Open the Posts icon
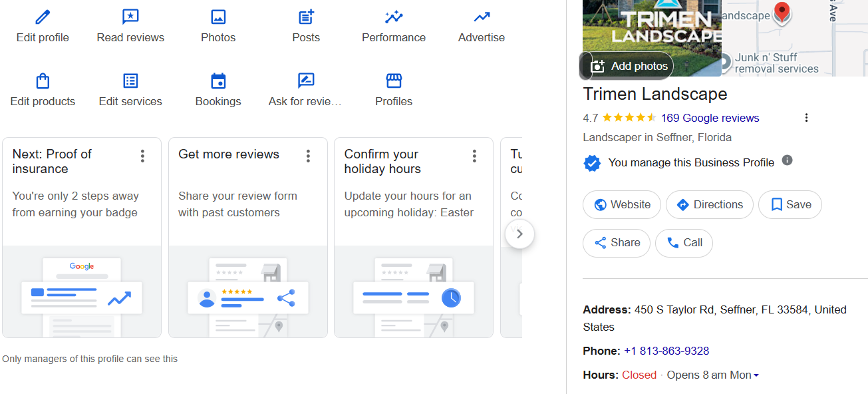868x394 pixels. (306, 17)
